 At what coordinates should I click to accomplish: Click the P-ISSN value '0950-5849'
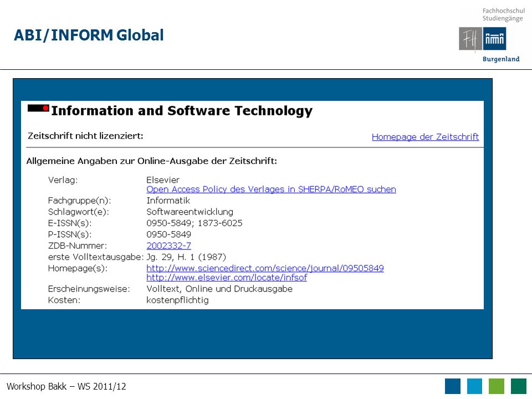(168, 234)
